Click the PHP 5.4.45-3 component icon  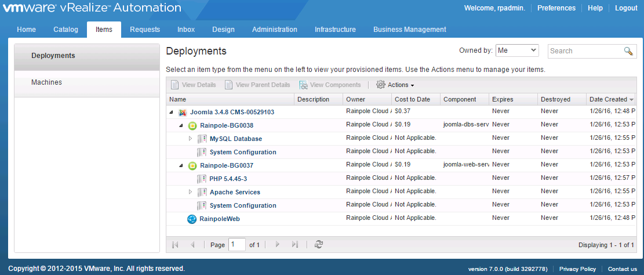tap(202, 179)
